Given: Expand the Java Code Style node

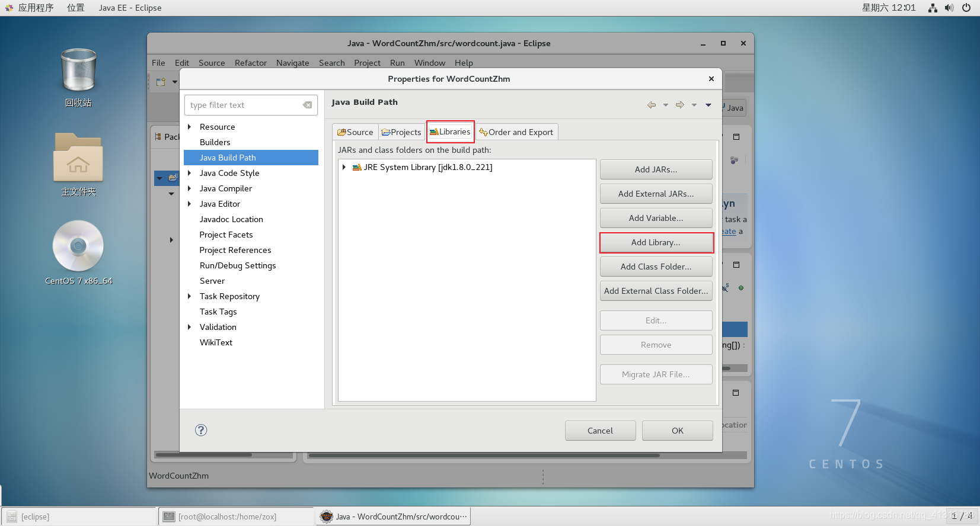Looking at the screenshot, I should [189, 173].
